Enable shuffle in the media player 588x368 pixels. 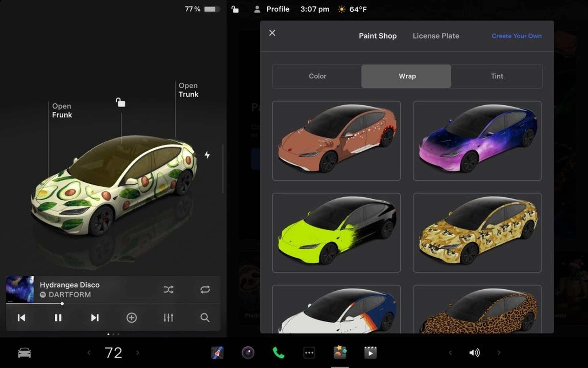tap(169, 289)
